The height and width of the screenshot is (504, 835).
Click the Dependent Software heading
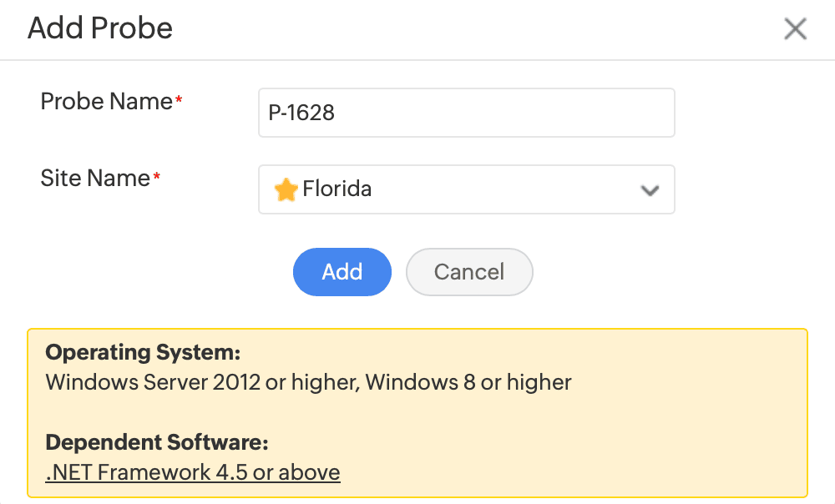(157, 442)
